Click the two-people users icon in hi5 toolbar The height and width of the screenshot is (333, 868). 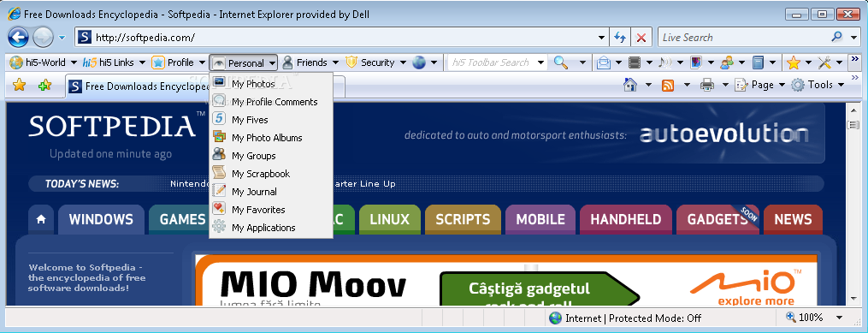tap(726, 62)
